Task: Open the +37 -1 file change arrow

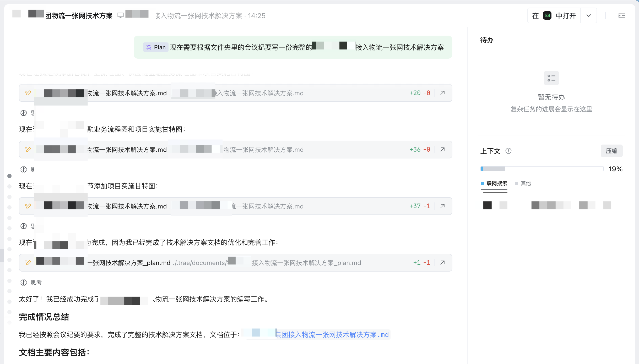Action: click(442, 206)
